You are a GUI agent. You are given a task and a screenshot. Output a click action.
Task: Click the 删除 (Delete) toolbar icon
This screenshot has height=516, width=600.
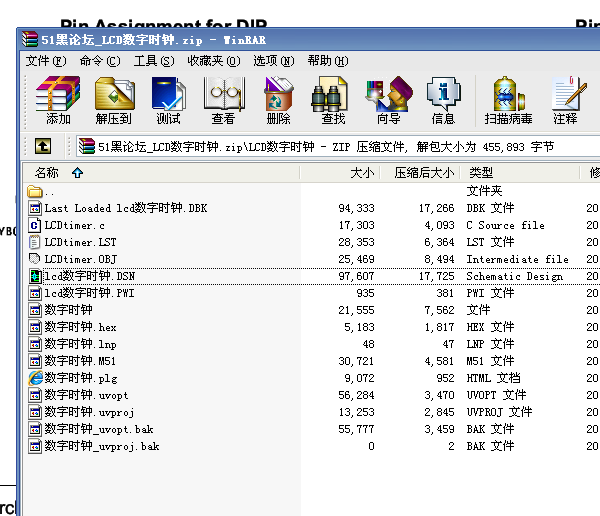pos(278,100)
